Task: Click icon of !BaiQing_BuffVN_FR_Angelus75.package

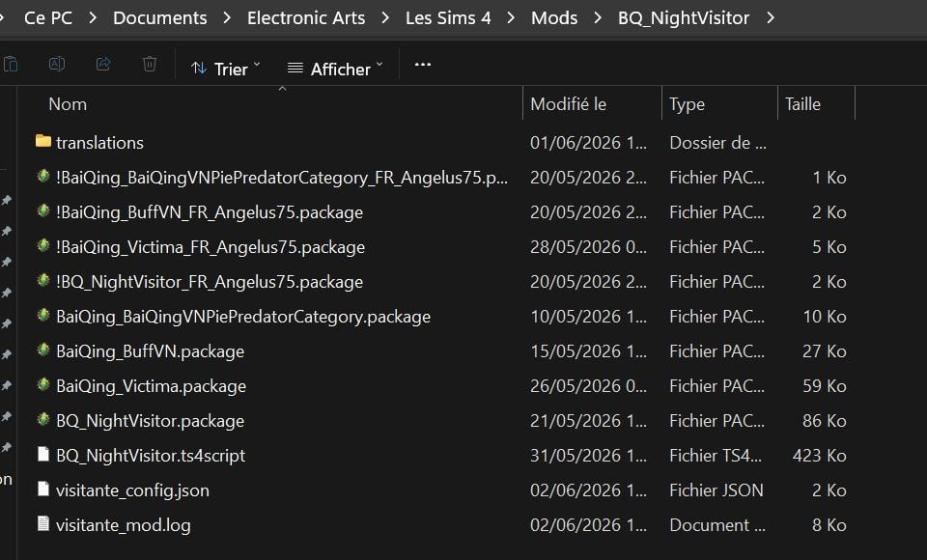Action: click(x=43, y=210)
